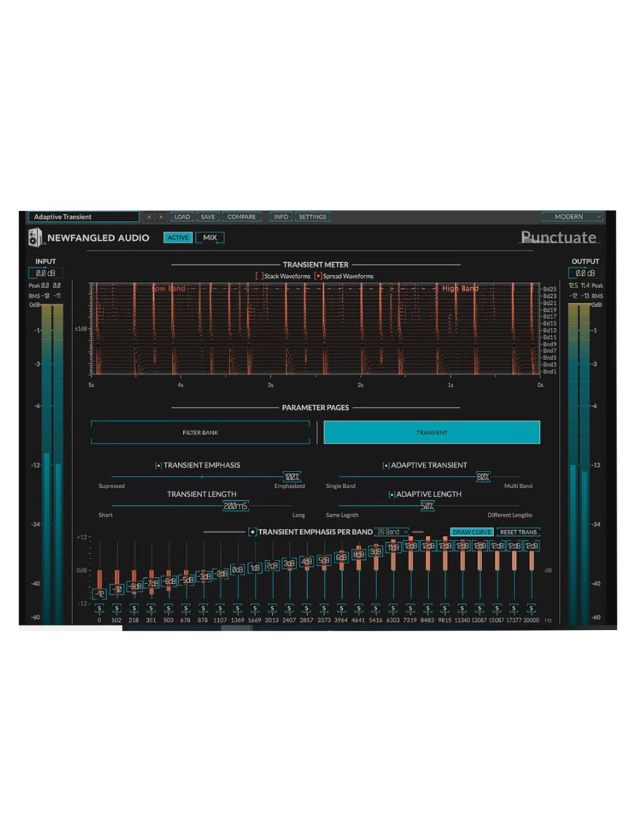The height and width of the screenshot is (840, 636).
Task: Click the 0dB band emphasis handle
Action: [x=237, y=570]
